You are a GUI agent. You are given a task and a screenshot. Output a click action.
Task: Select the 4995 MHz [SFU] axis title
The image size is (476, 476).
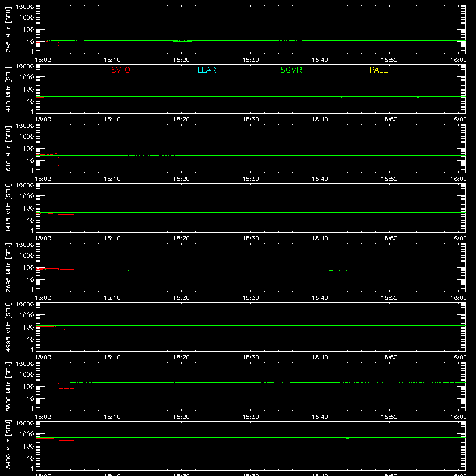8,327
